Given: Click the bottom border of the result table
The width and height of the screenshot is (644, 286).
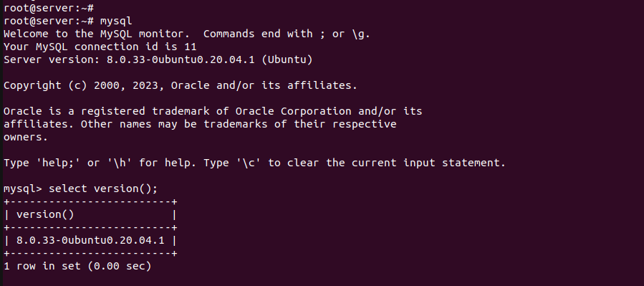Looking at the screenshot, I should pyautogui.click(x=90, y=253).
